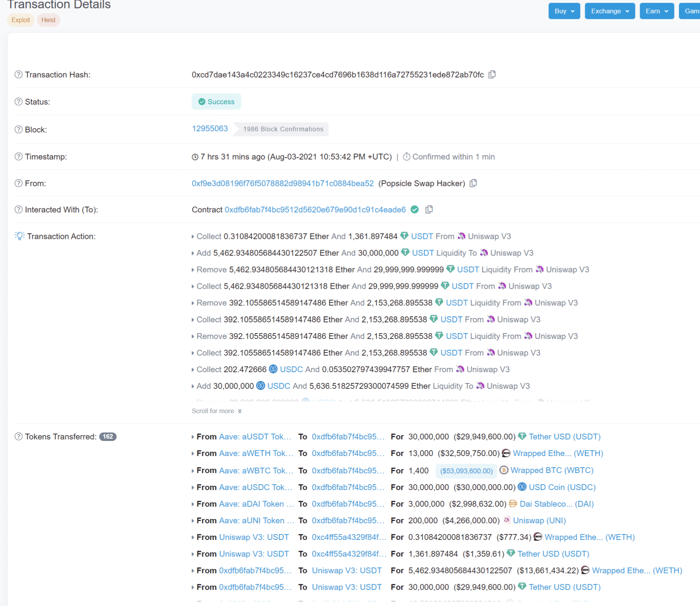Click the Heist label tag
This screenshot has height=606, width=700.
tap(48, 20)
